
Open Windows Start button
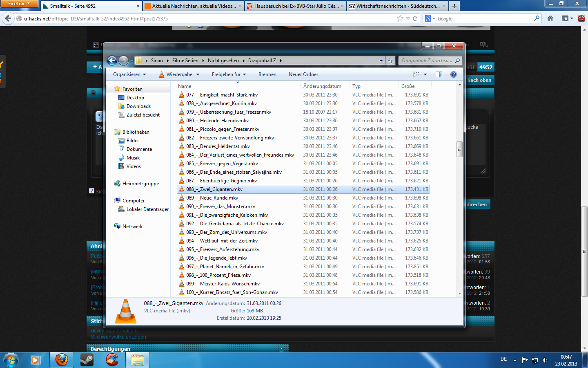pyautogui.click(x=11, y=360)
